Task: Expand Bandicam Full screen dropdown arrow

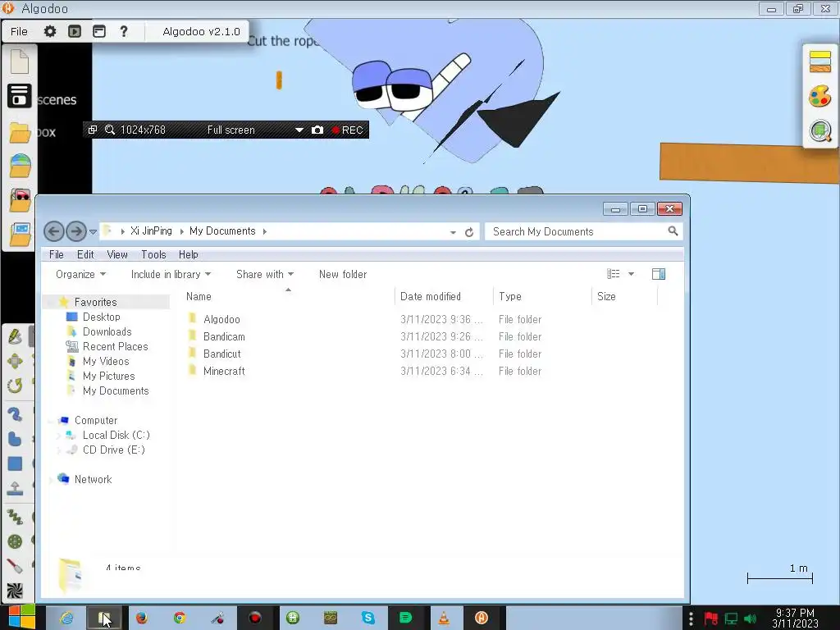Action: (x=299, y=130)
